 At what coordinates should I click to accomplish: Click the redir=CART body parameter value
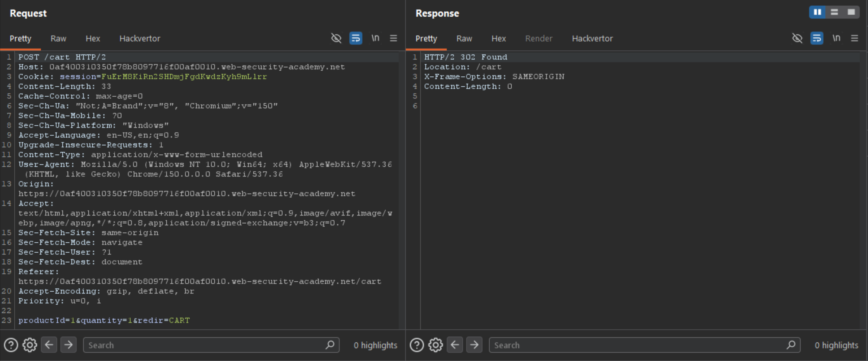pyautogui.click(x=179, y=320)
